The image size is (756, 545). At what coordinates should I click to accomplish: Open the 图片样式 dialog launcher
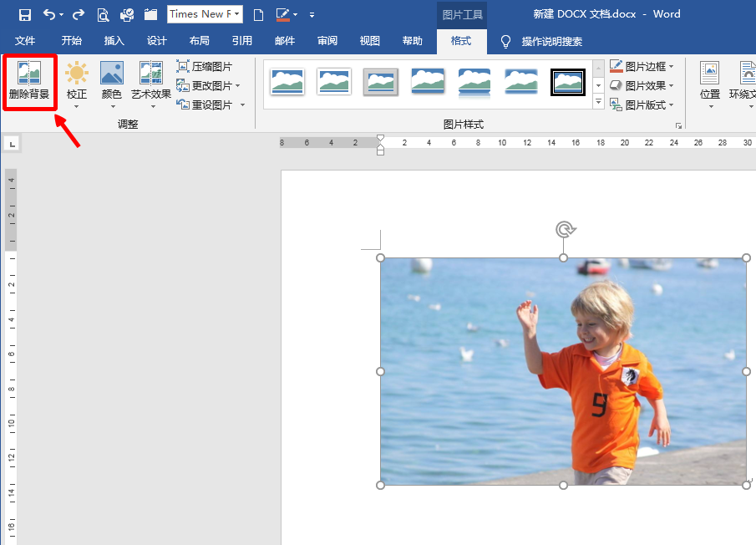[x=678, y=126]
